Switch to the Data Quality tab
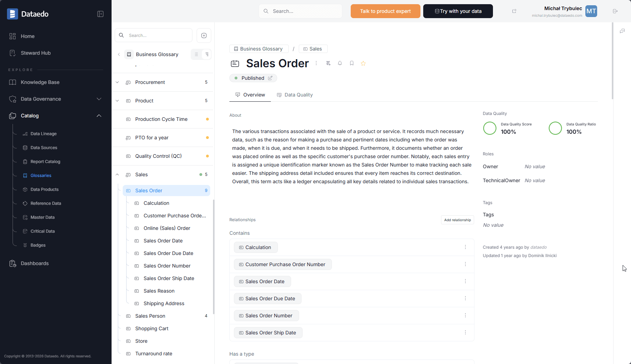This screenshot has width=631, height=364. (x=295, y=95)
